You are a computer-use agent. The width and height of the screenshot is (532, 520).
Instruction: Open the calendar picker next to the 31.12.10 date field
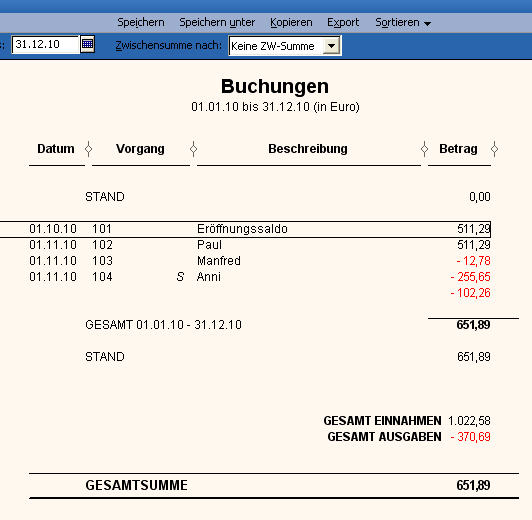[87, 44]
